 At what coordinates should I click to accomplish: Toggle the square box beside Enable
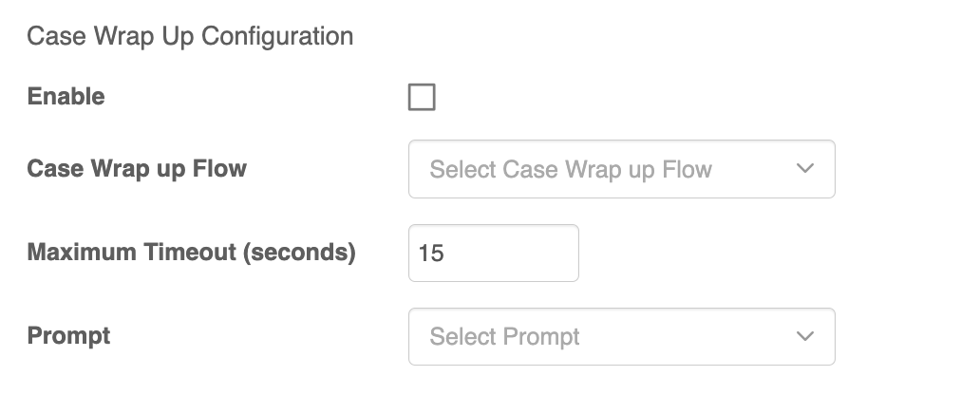(x=422, y=97)
